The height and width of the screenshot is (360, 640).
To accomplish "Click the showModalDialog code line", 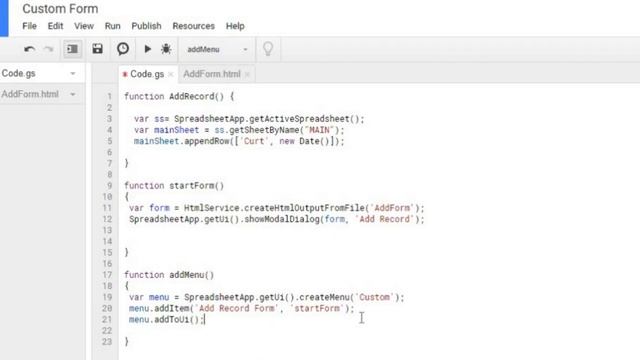I will point(277,219).
